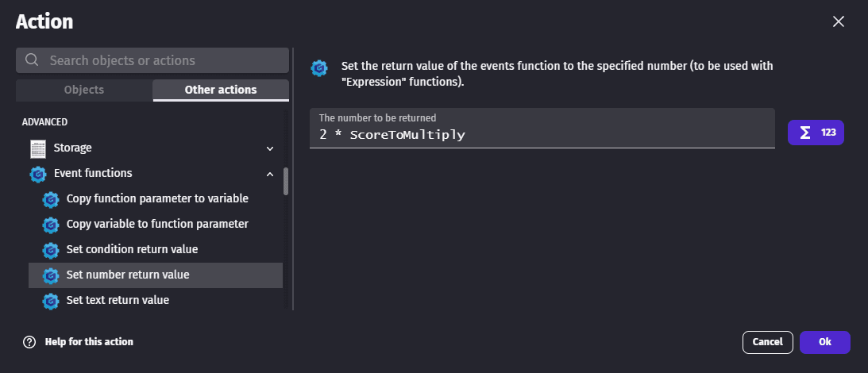Click the Event functions gear icon
Image resolution: width=868 pixels, height=373 pixels.
37,174
